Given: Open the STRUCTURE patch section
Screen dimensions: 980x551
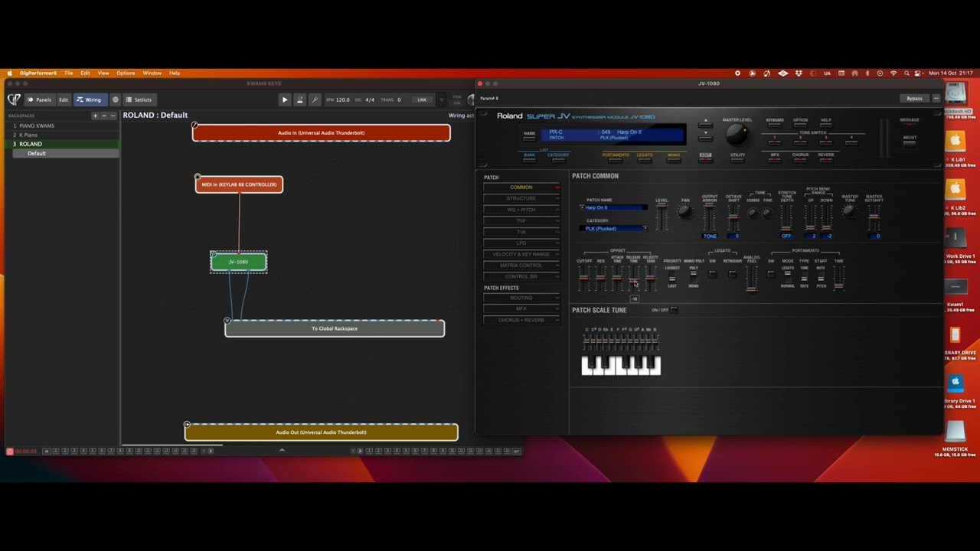Looking at the screenshot, I should pos(521,198).
